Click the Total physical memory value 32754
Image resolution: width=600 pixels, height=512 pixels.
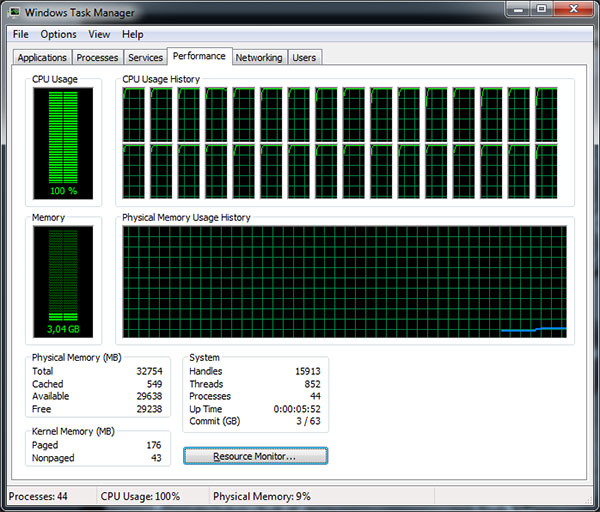point(150,371)
